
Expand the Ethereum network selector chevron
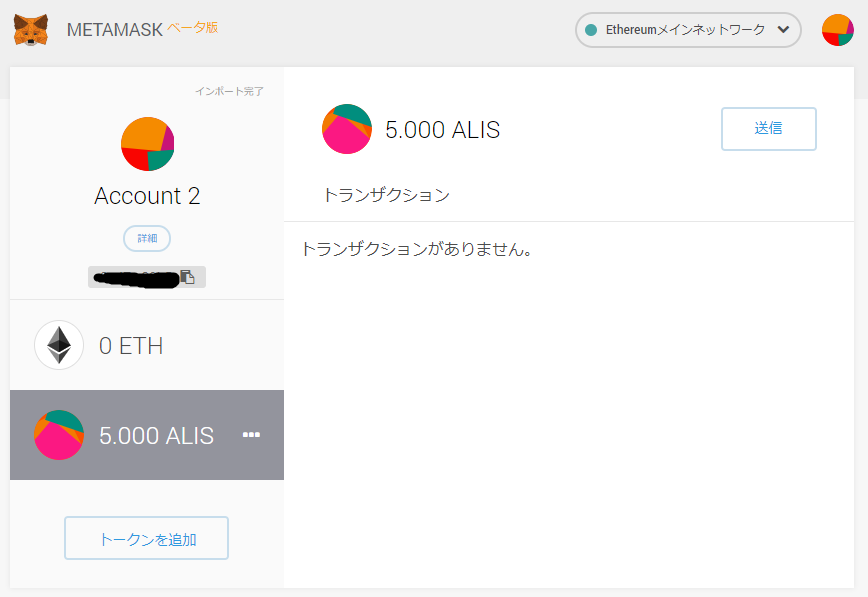(x=783, y=30)
